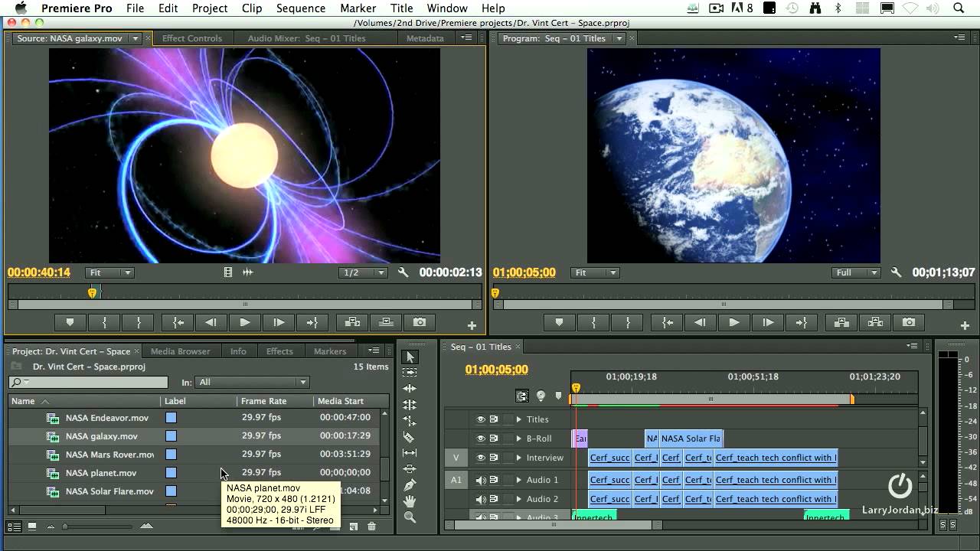Image resolution: width=980 pixels, height=551 pixels.
Task: Open Source clip name dropdown arrow
Action: tap(136, 38)
